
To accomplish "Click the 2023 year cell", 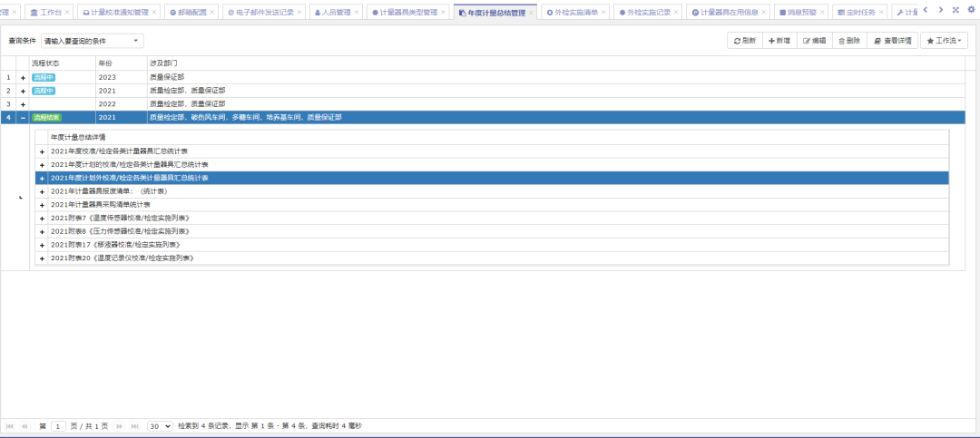I will [122, 77].
